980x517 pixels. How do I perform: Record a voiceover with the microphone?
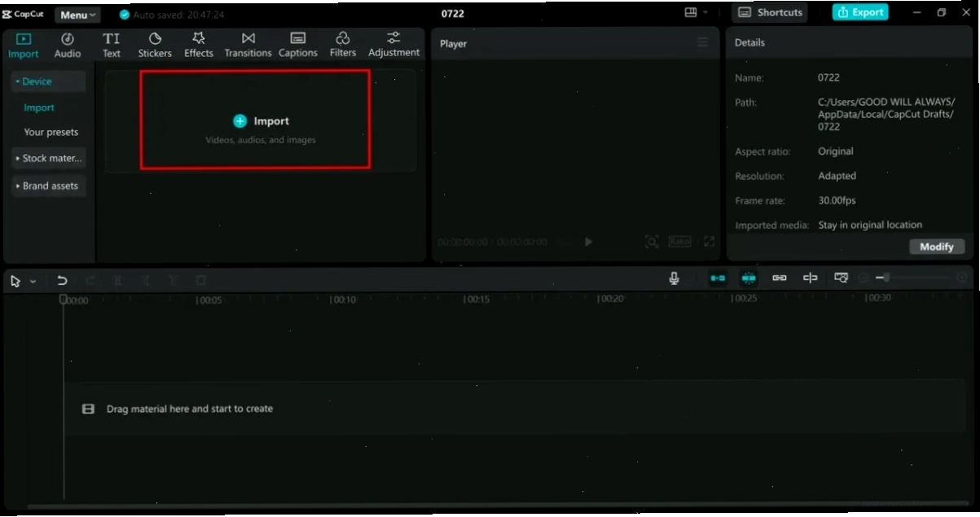[675, 278]
